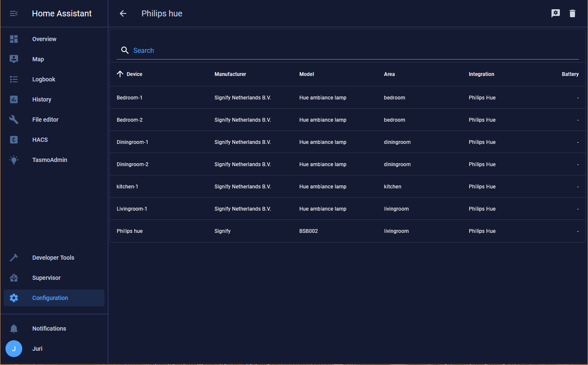Click diningroom area in Diningroom-2 row
588x365 pixels.
[397, 164]
